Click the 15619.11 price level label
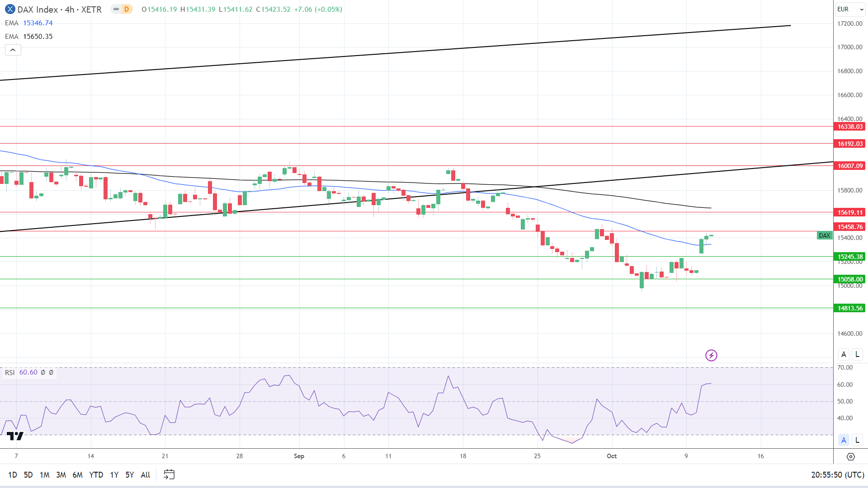The width and height of the screenshot is (868, 488). 850,212
